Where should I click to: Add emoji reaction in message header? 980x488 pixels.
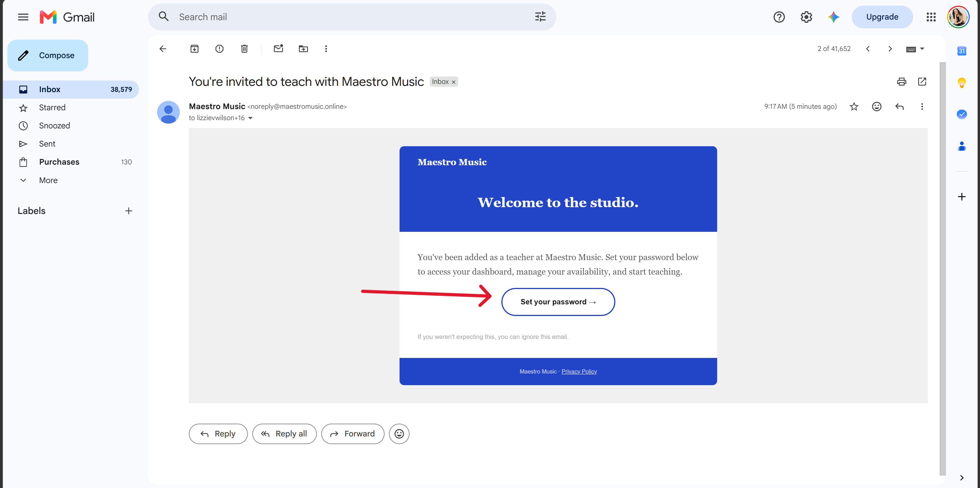coord(876,107)
